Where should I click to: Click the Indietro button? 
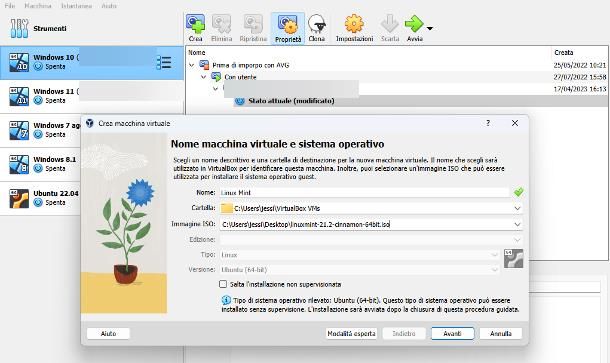point(404,333)
